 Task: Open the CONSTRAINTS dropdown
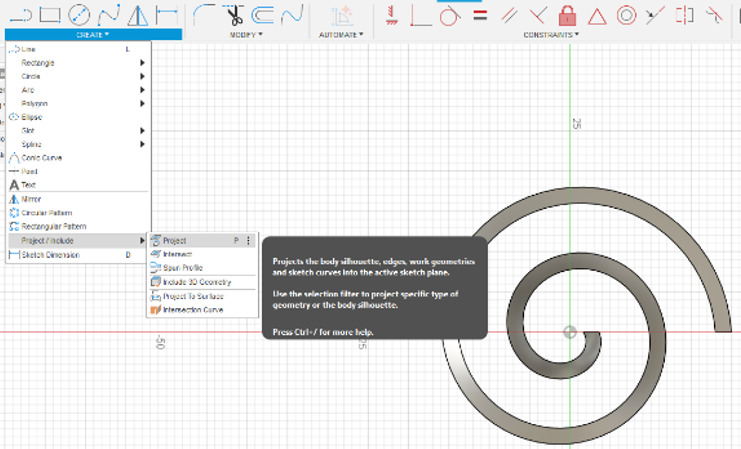click(551, 35)
